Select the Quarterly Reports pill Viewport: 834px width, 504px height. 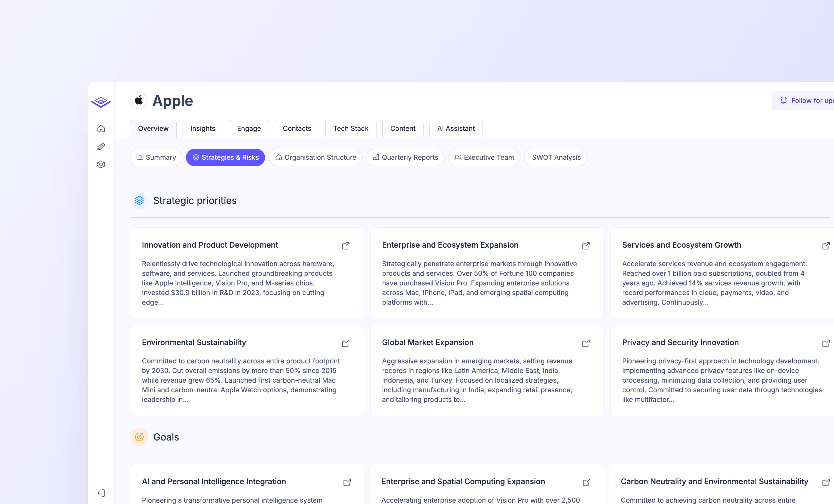405,157
